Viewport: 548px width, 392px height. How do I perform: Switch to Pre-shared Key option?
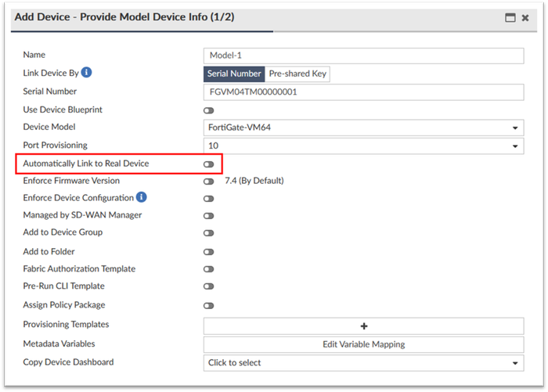point(297,74)
